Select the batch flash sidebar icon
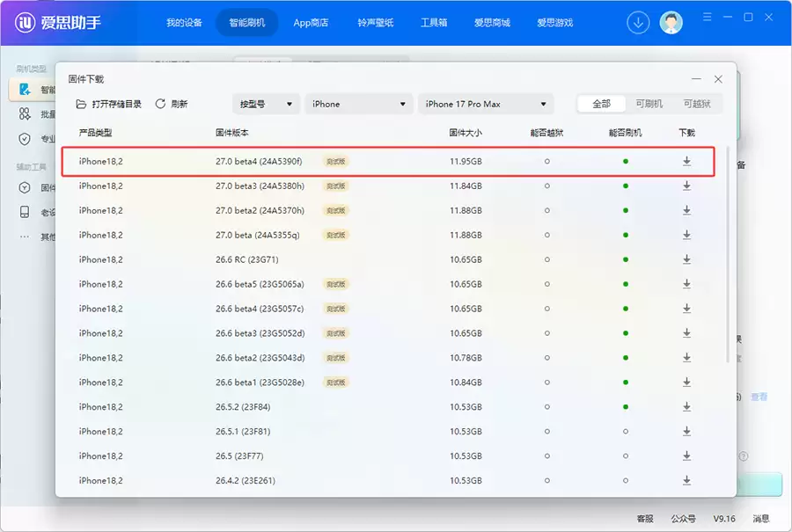792x532 pixels. pos(25,114)
